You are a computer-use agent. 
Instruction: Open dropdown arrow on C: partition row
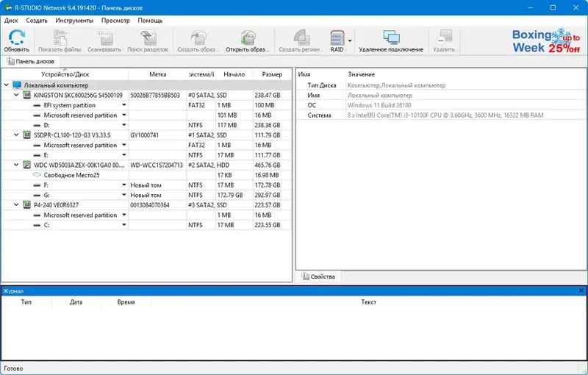[x=124, y=225]
